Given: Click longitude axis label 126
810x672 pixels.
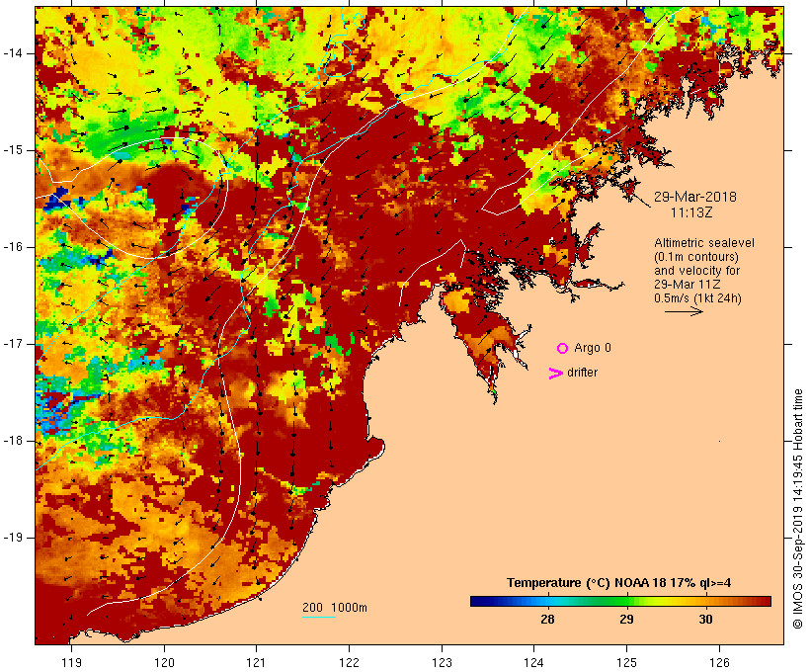Looking at the screenshot, I should (x=719, y=662).
